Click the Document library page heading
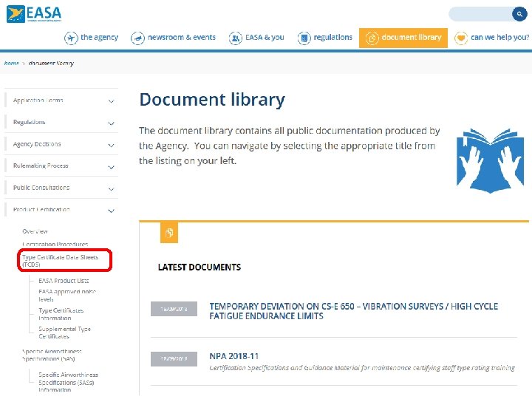This screenshot has height=399, width=532. tap(212, 100)
